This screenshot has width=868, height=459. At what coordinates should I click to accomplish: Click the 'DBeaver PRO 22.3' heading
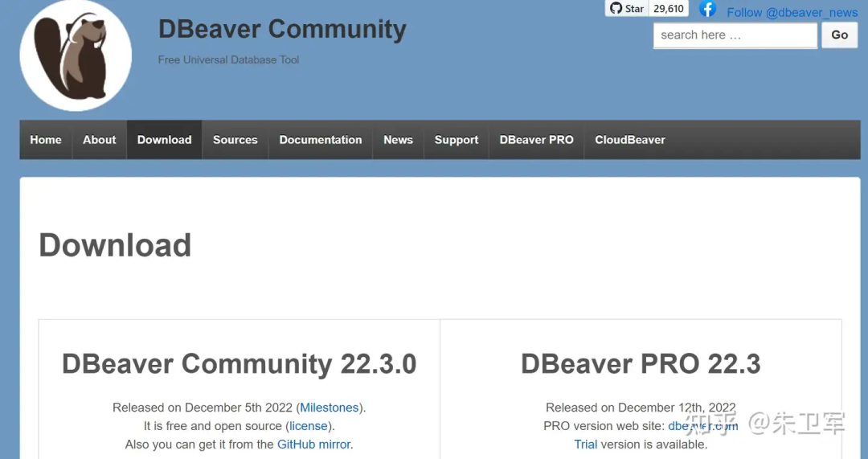coord(641,364)
